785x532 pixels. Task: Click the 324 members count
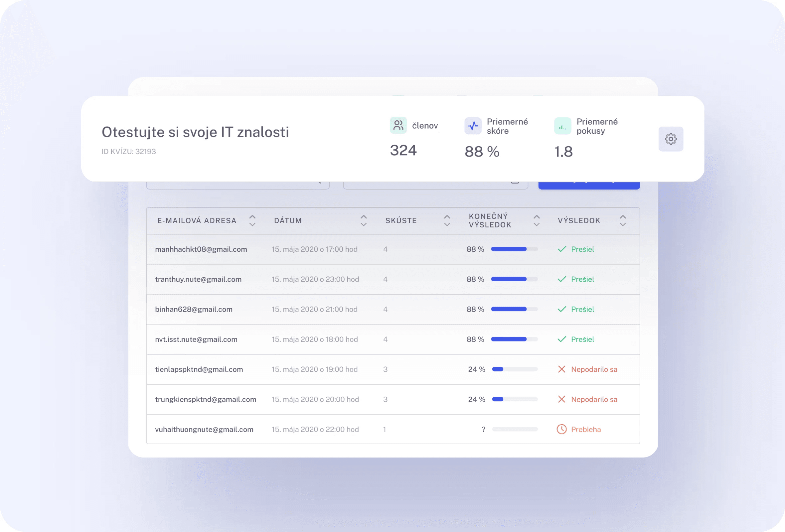point(403,151)
